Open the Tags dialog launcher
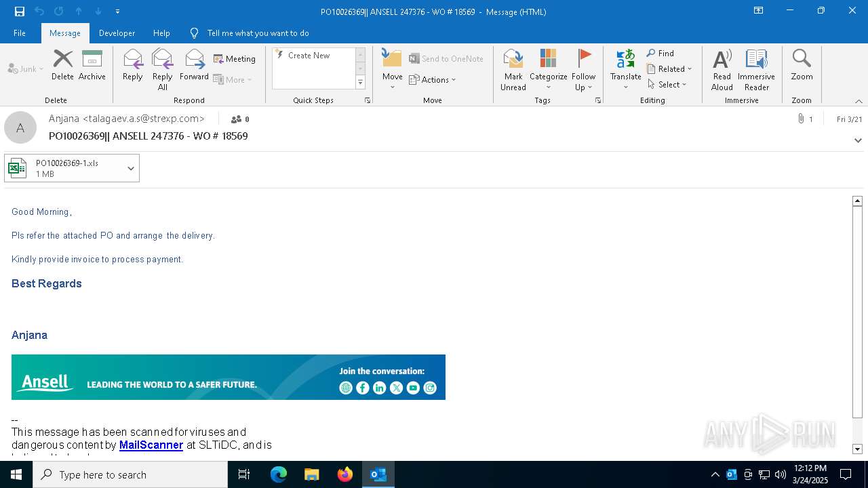Viewport: 868px width, 488px height. [x=598, y=100]
